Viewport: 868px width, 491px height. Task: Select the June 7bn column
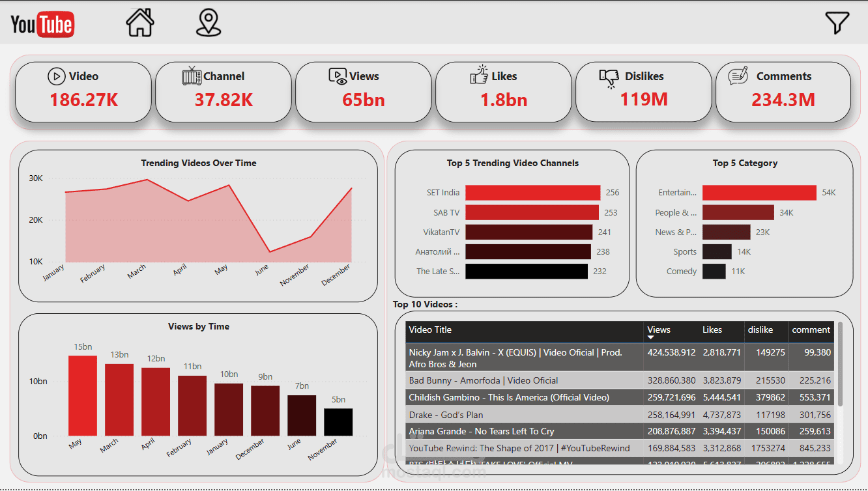[x=302, y=415]
